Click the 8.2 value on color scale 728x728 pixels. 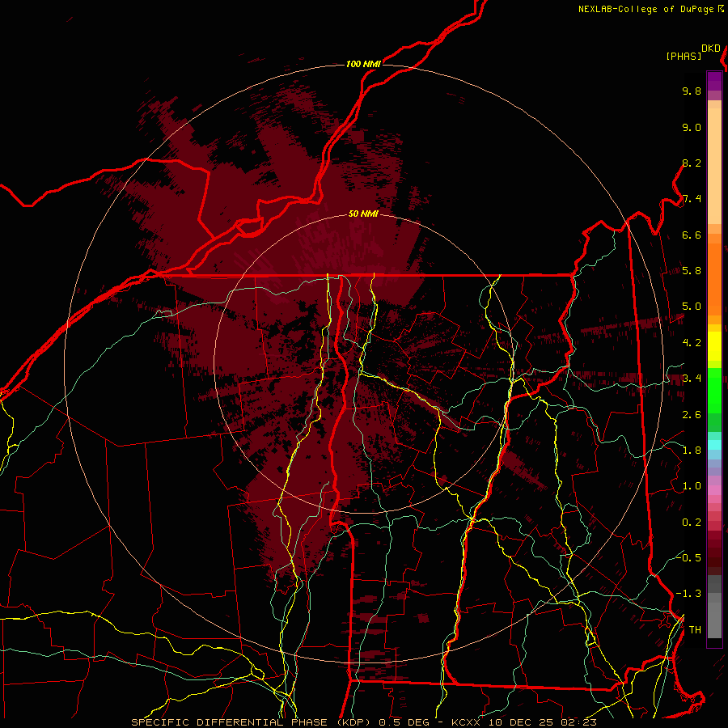(692, 163)
